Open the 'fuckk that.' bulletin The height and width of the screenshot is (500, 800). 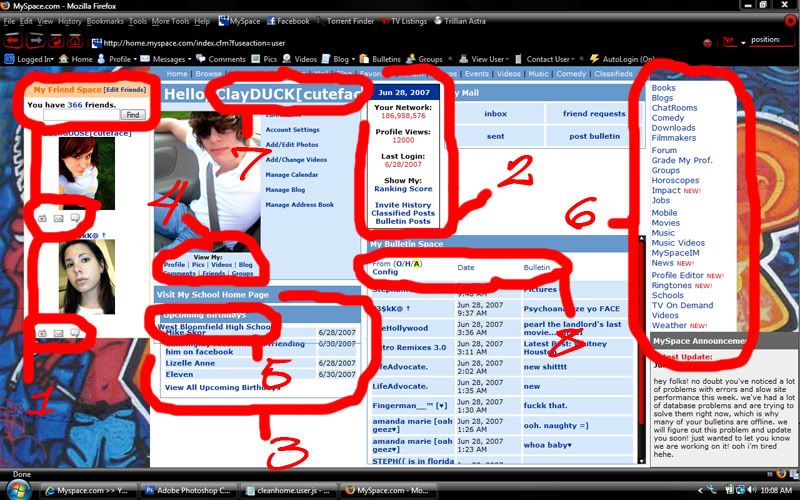pyautogui.click(x=545, y=406)
